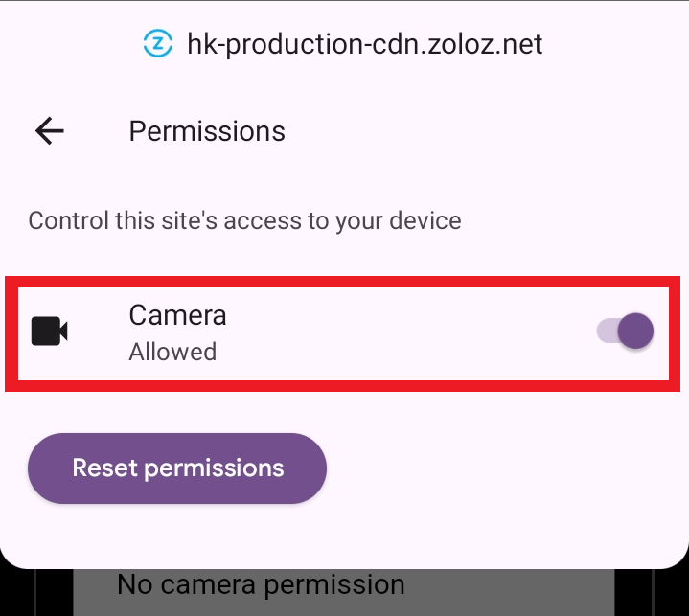
Task: Click the purple toggle thumb knob
Action: (635, 331)
